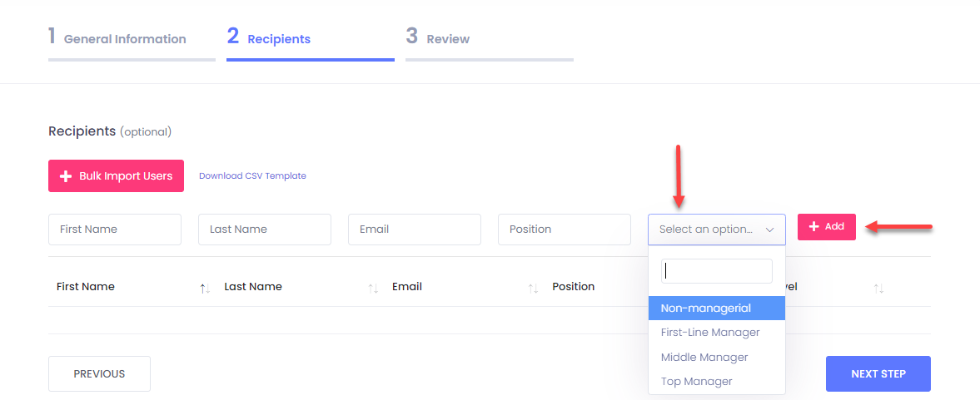The image size is (980, 400).
Task: Click the sort icon at the far right column
Action: (878, 288)
